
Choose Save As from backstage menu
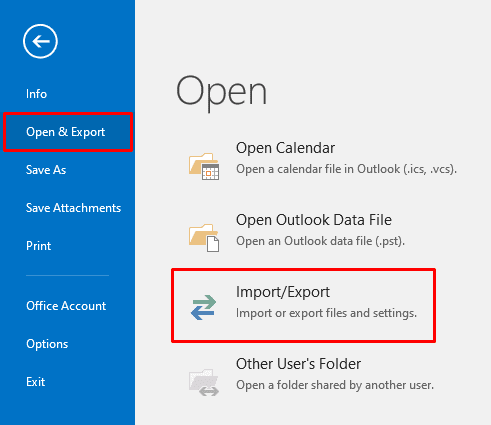pos(46,170)
